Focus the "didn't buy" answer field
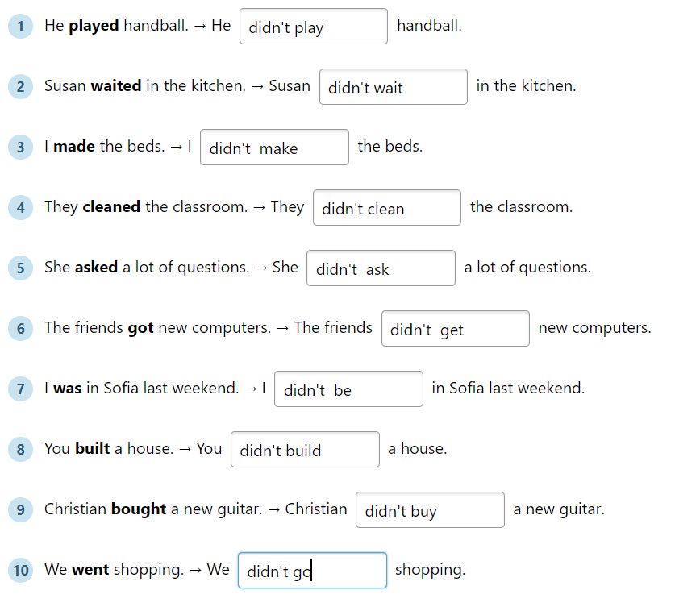The image size is (700, 615). [430, 510]
